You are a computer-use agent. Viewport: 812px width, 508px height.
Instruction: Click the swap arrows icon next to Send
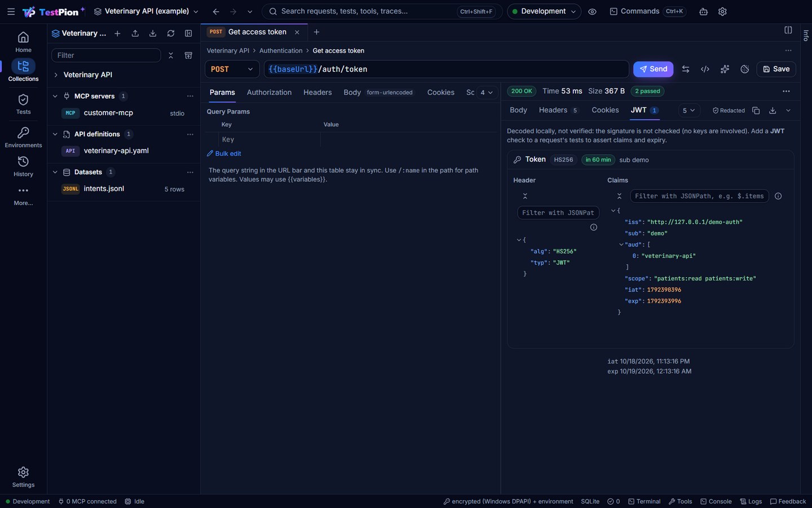pyautogui.click(x=686, y=69)
